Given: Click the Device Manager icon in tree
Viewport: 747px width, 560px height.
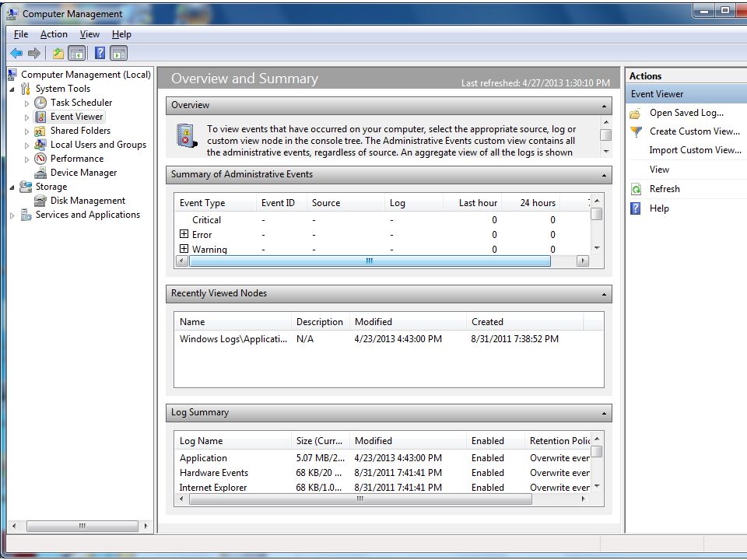Looking at the screenshot, I should [x=40, y=173].
